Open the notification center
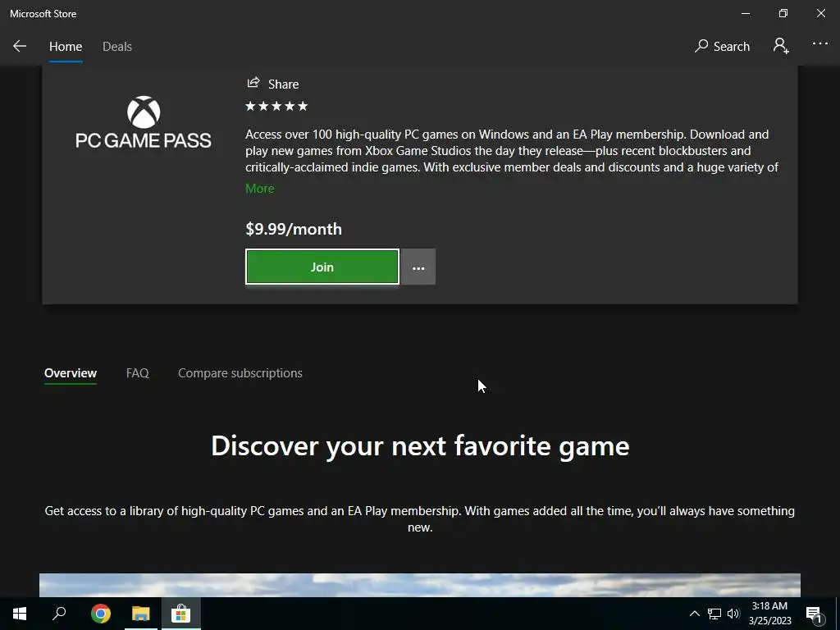This screenshot has height=630, width=840. (815, 614)
